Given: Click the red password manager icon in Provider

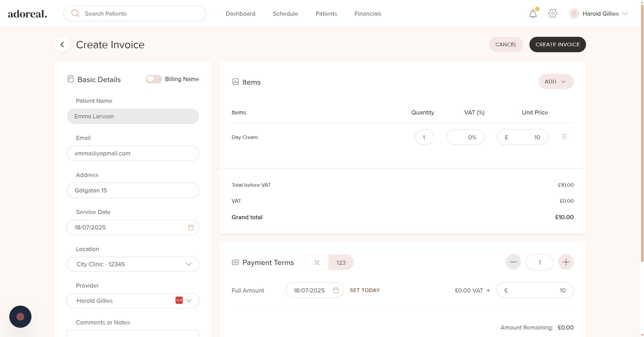Looking at the screenshot, I should click(x=179, y=300).
